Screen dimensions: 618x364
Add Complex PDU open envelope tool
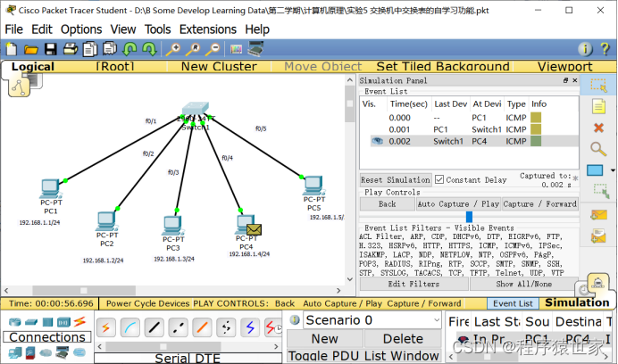click(598, 236)
